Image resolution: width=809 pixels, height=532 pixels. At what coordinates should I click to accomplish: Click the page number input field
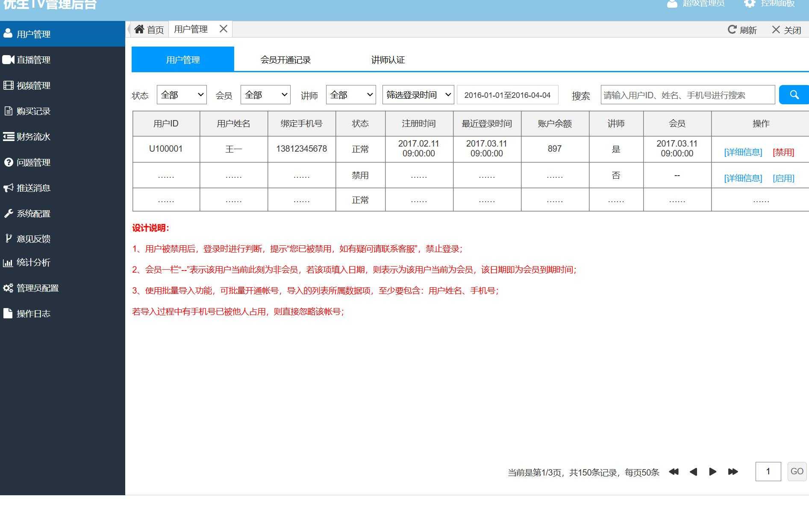(x=768, y=471)
